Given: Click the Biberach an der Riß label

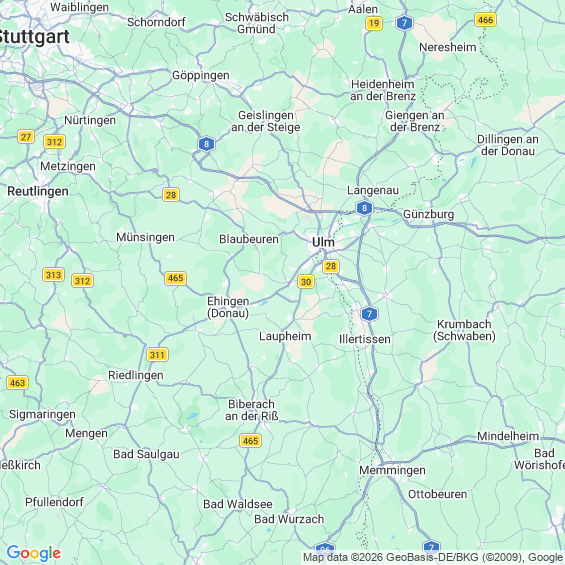Looking at the screenshot, I should click(252, 410).
